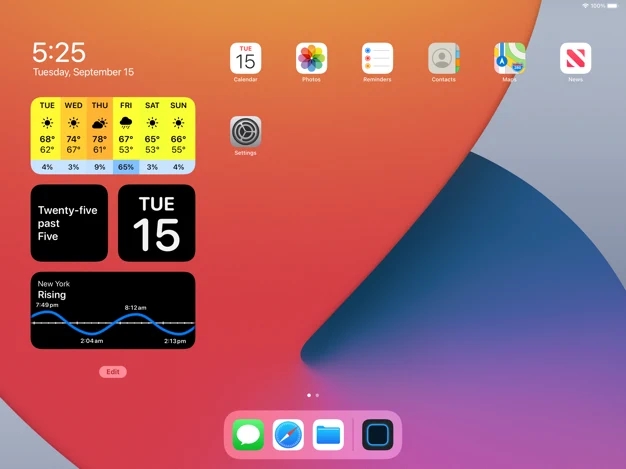The width and height of the screenshot is (626, 469).
Task: Open the Files app in dock
Action: pyautogui.click(x=328, y=435)
